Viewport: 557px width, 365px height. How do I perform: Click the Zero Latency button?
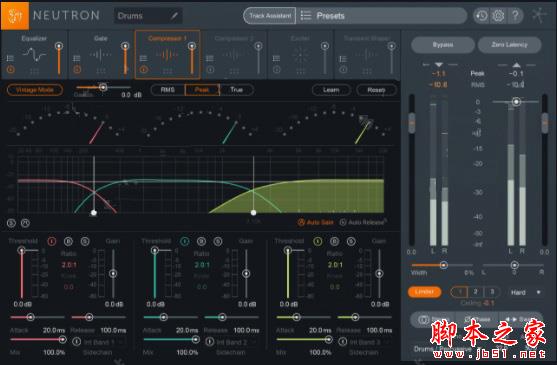tap(509, 45)
